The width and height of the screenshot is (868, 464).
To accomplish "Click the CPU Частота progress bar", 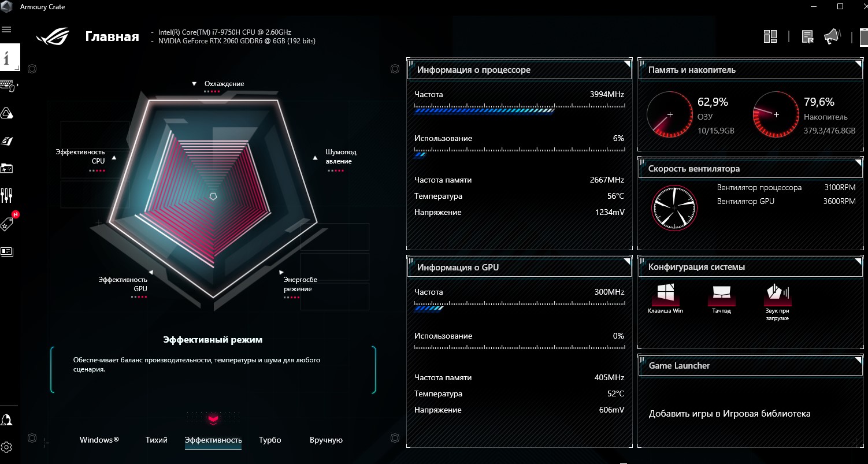I will pos(519,109).
